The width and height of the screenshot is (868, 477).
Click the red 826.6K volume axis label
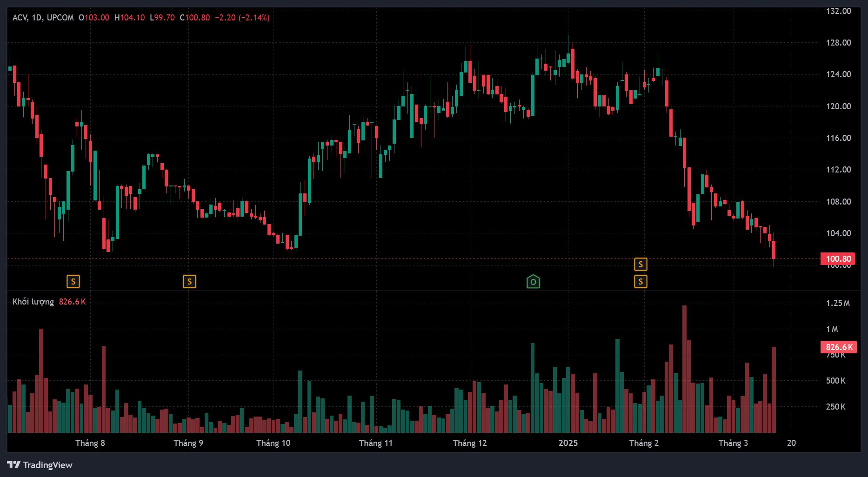point(838,347)
